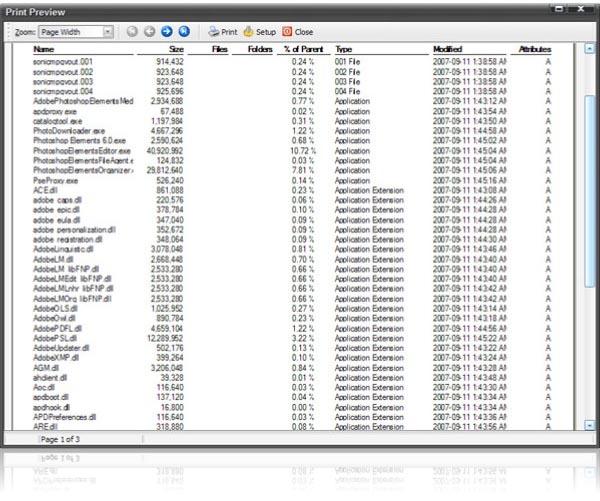Go to the previous page
The height and width of the screenshot is (501, 600).
click(x=150, y=32)
